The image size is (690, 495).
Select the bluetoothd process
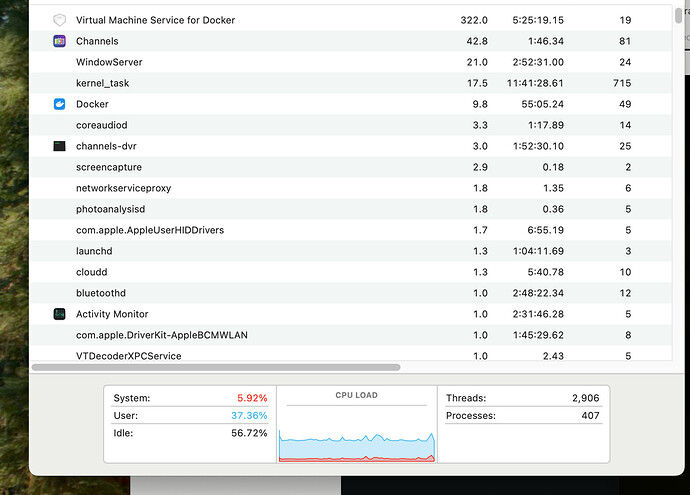click(101, 293)
